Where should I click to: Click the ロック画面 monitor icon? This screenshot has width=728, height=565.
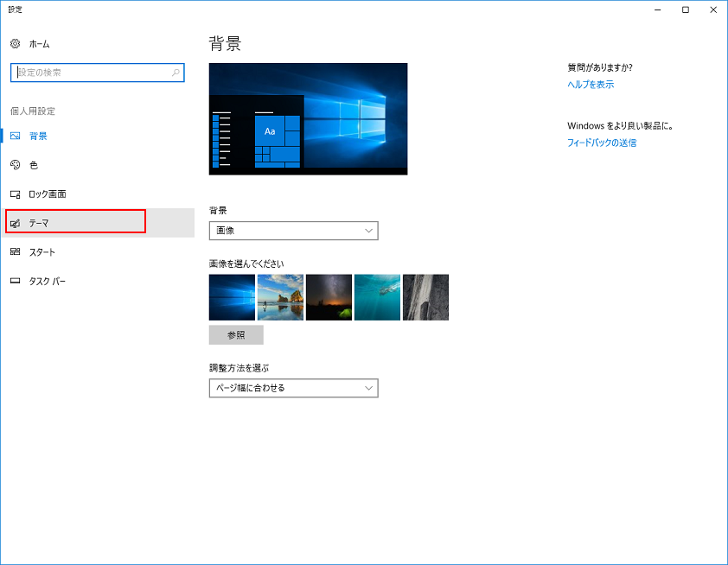[15, 194]
